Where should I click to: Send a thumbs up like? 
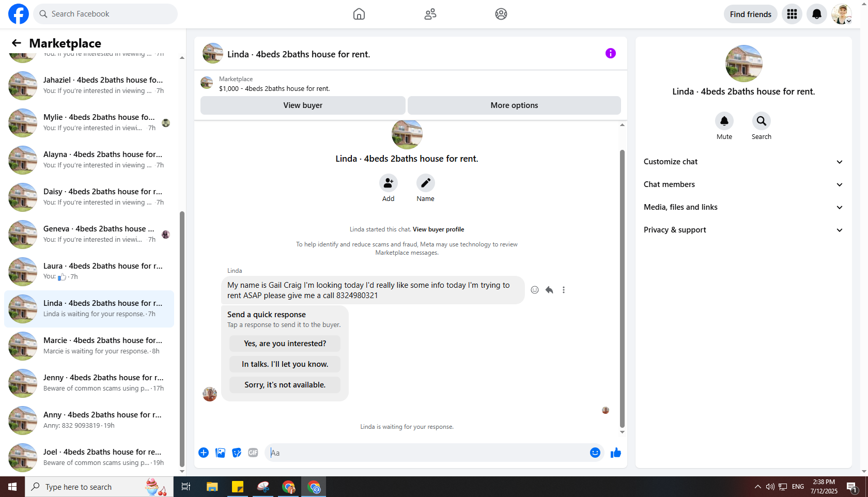[616, 453]
